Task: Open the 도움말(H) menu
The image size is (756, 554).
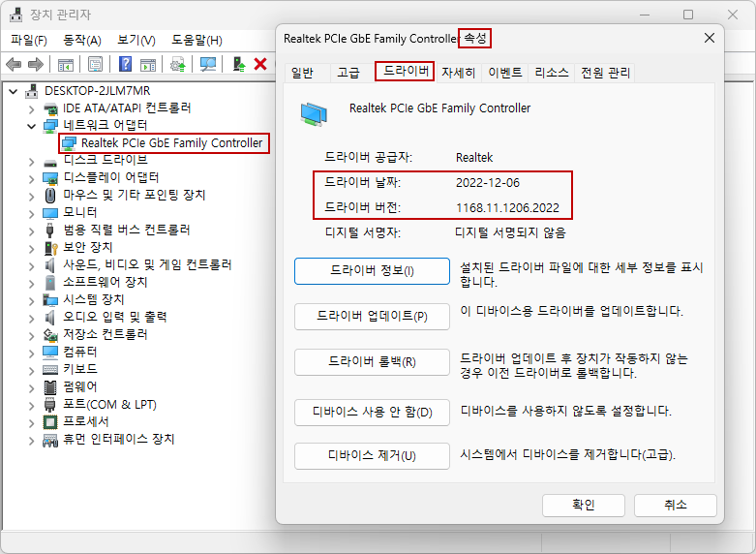Action: pyautogui.click(x=197, y=40)
